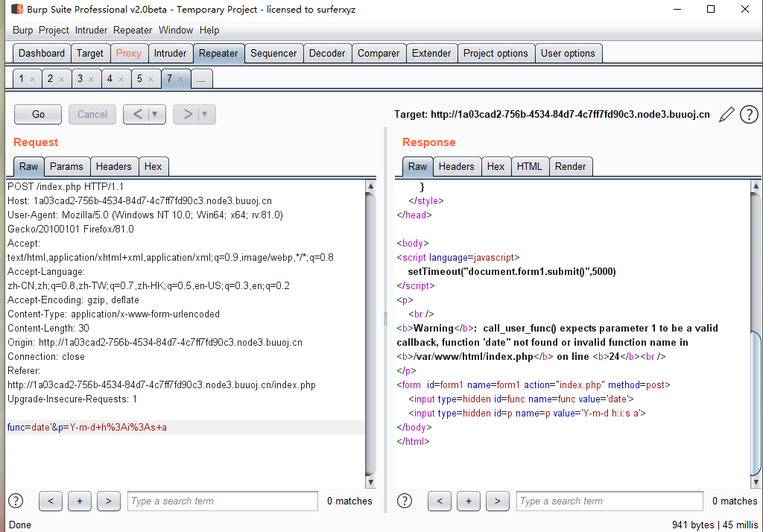
Task: Select the request Raw view tab
Action: (x=29, y=166)
